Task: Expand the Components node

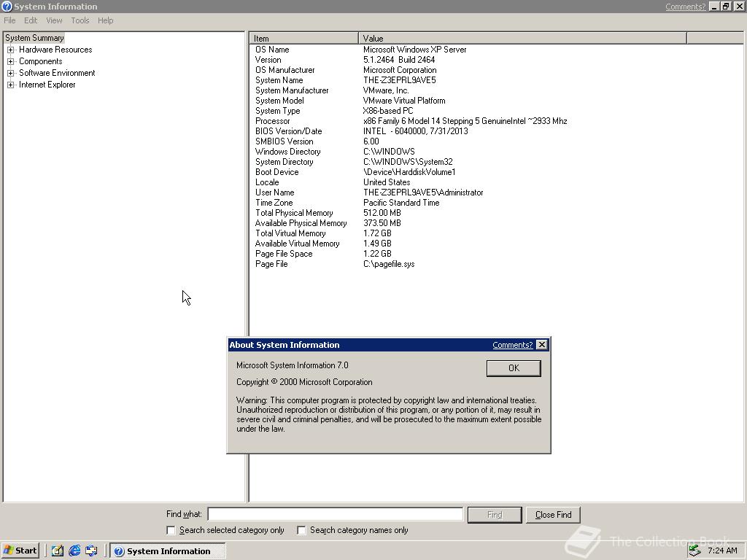Action: coord(10,61)
